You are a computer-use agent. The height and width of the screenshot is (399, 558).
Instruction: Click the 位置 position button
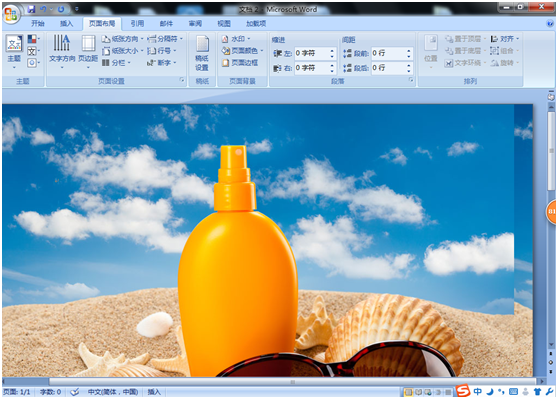(x=431, y=52)
